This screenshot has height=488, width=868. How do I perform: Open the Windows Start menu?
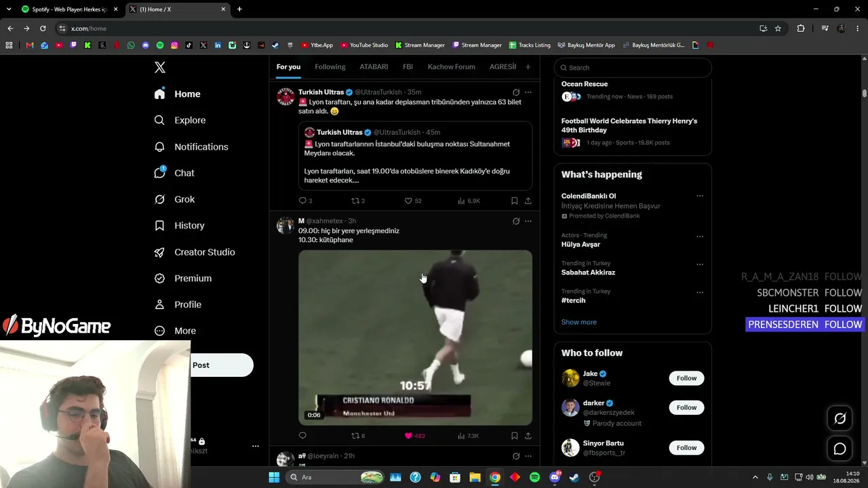pyautogui.click(x=274, y=477)
